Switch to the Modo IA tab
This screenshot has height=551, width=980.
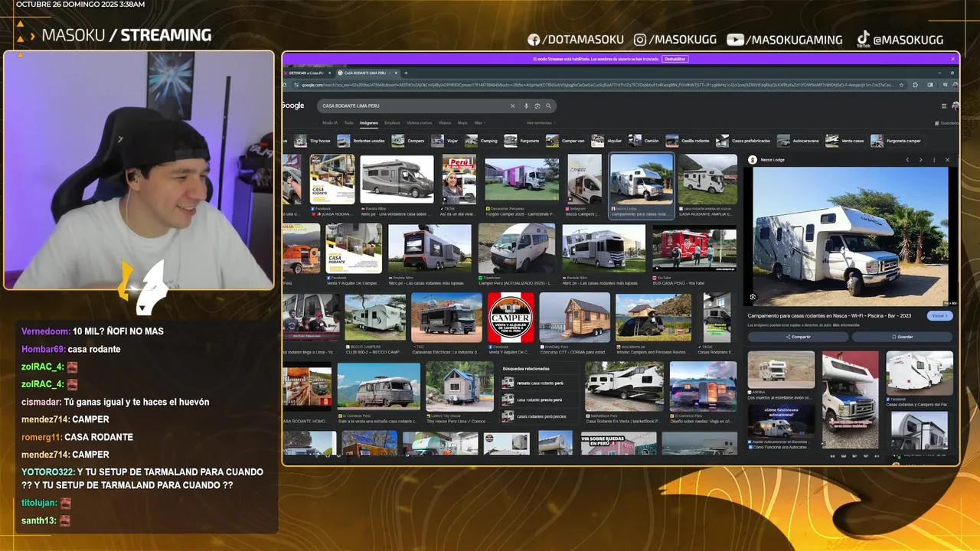[329, 122]
